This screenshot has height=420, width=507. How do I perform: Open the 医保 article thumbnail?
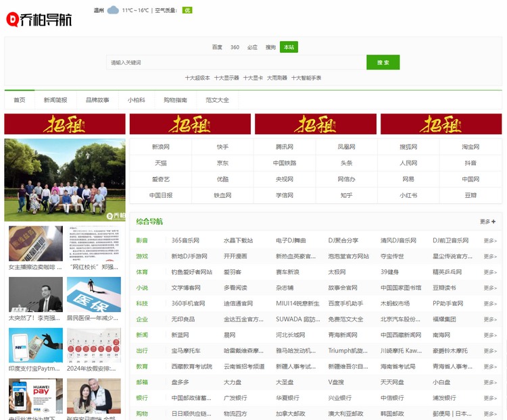pos(94,294)
